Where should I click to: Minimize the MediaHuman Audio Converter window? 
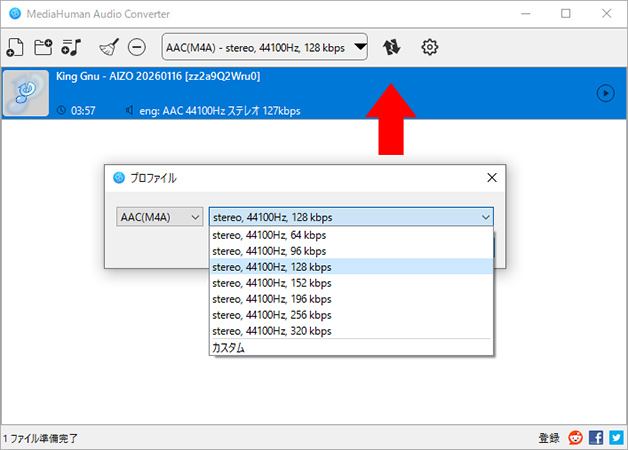pos(526,14)
